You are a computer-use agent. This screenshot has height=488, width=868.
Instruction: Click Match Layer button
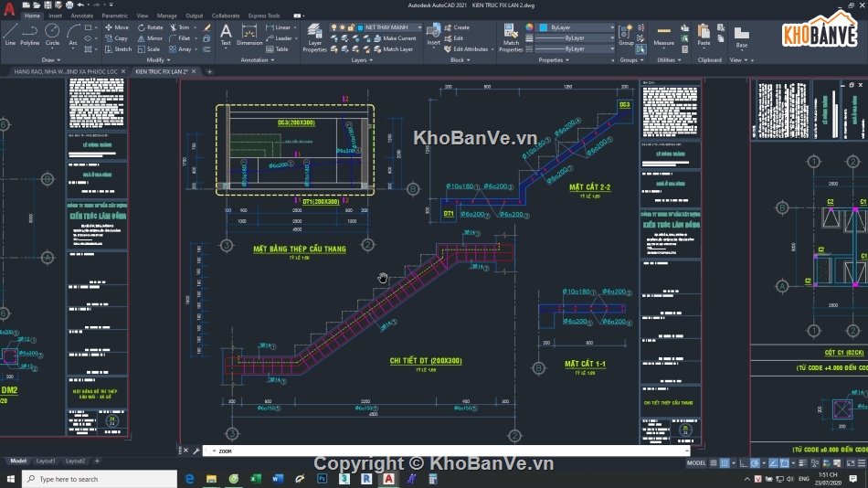[x=394, y=49]
